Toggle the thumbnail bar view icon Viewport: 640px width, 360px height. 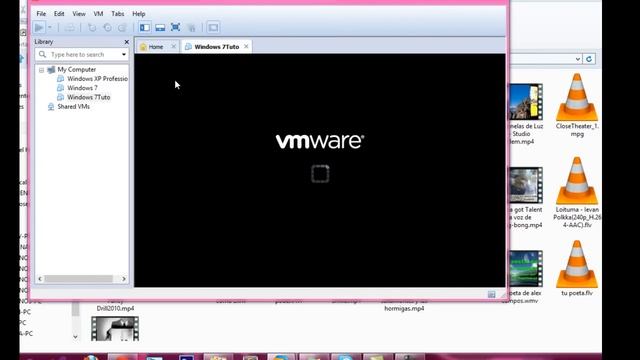coord(160,27)
